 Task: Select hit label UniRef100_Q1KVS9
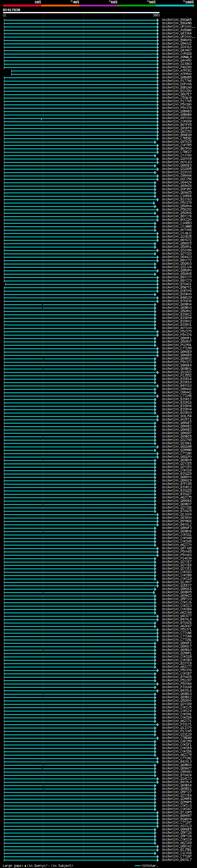coord(177,159)
